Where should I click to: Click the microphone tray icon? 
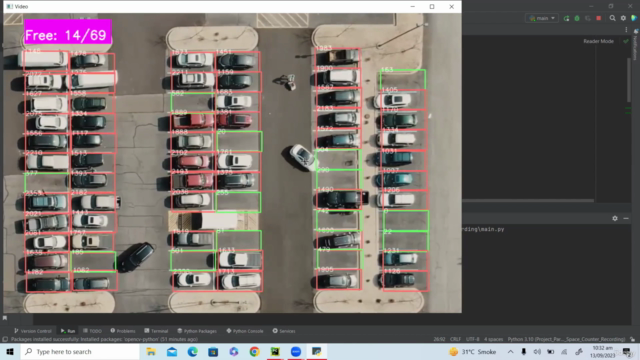click(524, 351)
